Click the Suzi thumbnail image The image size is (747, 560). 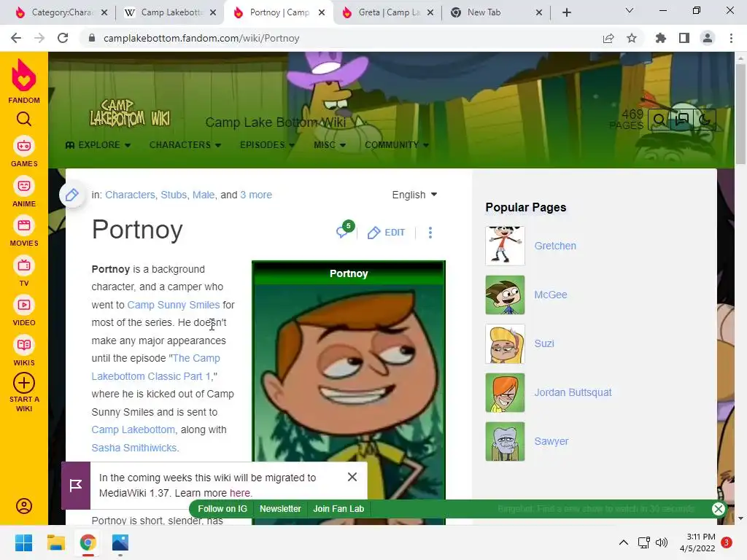point(505,344)
